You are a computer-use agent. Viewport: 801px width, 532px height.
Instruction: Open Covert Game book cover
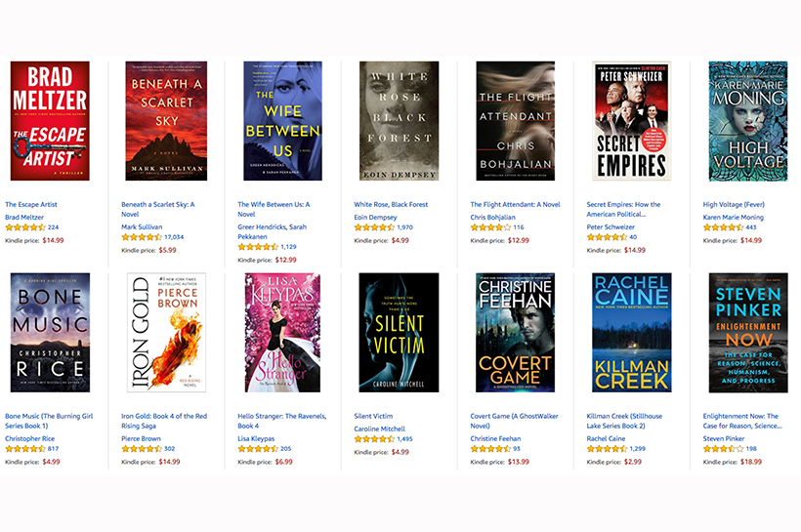click(516, 332)
